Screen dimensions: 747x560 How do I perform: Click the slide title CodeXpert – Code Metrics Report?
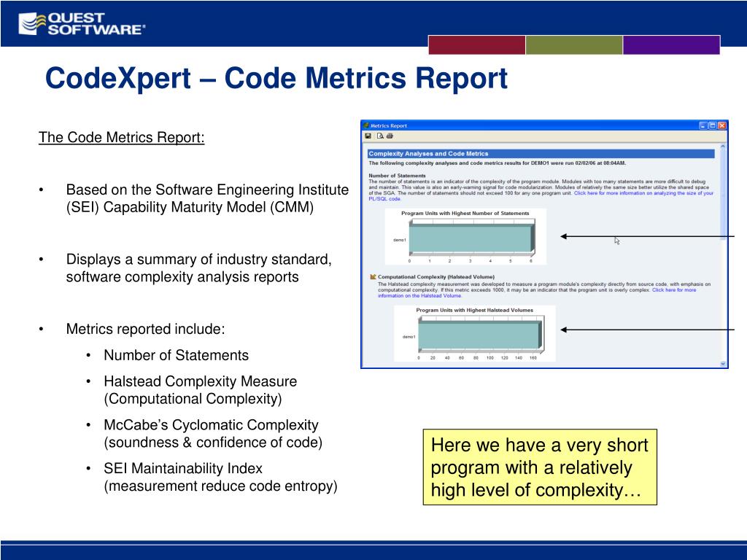[x=276, y=78]
